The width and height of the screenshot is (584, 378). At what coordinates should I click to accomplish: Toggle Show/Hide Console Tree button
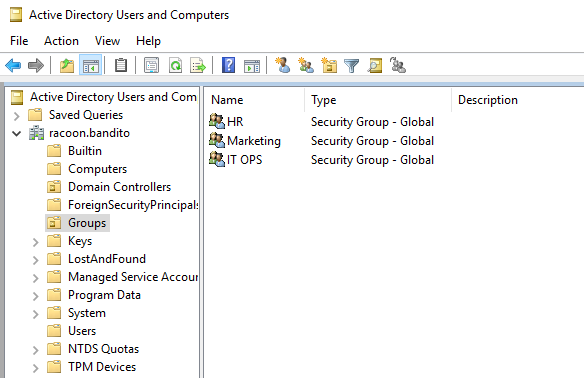[x=91, y=66]
